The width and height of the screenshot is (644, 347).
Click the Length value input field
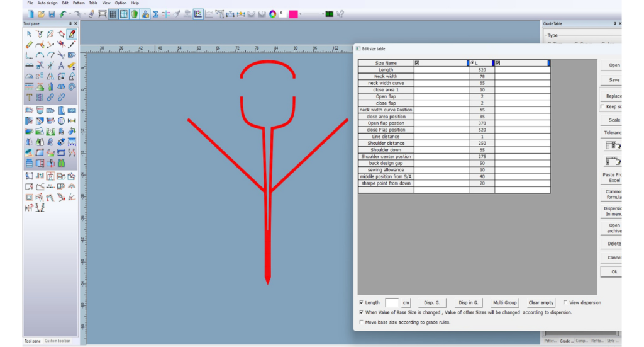pyautogui.click(x=392, y=302)
